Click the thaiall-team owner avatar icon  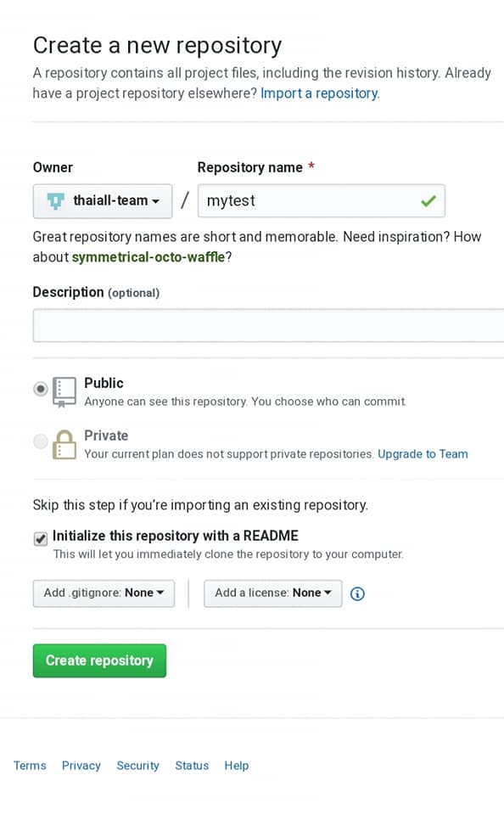[x=56, y=200]
